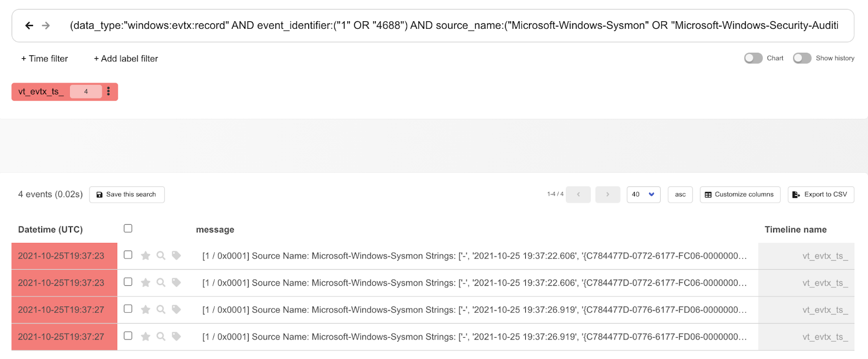
Task: Click Save this search
Action: pos(127,194)
